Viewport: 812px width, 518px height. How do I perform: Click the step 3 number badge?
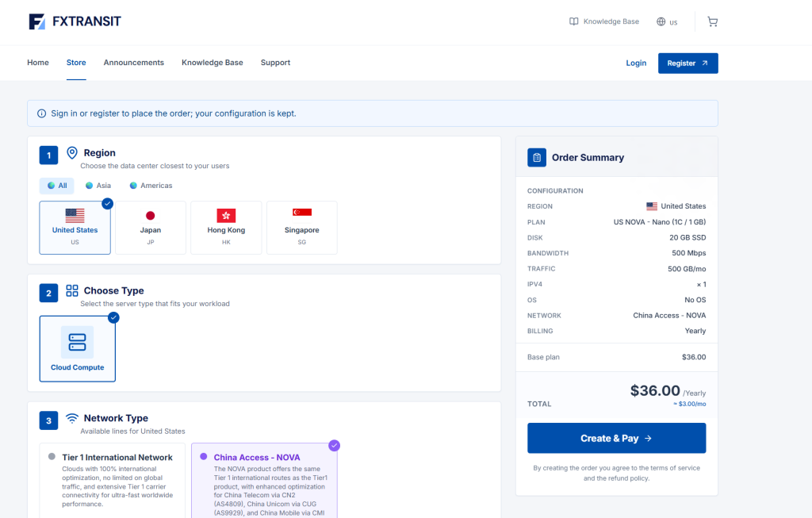coord(48,420)
